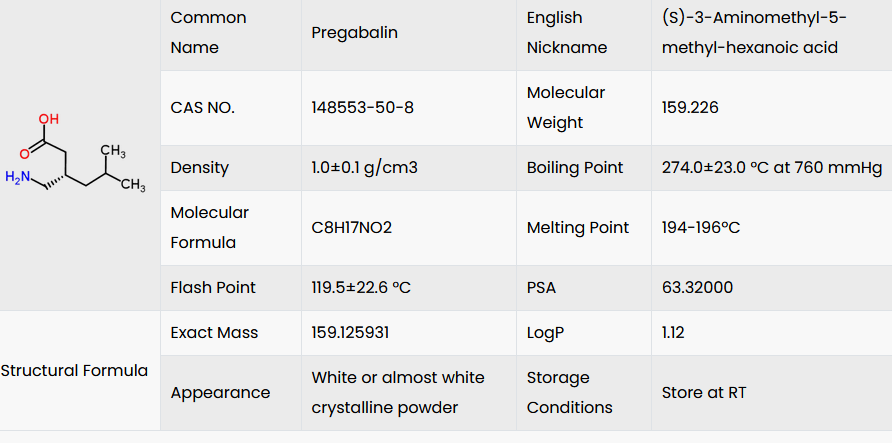Click the molecular weight value 159.226
892x443 pixels.
690,107
